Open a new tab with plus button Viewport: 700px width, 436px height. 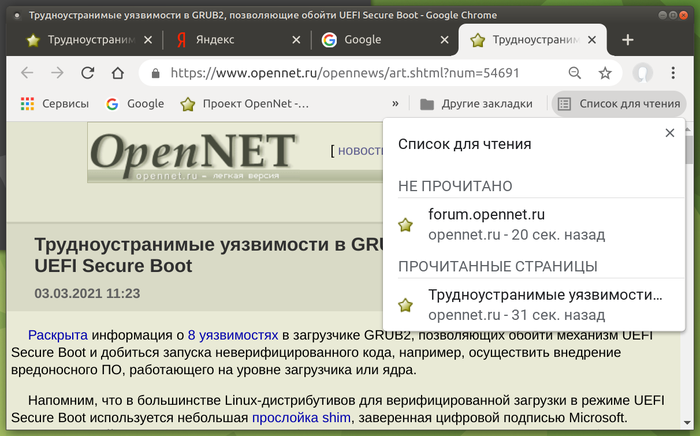pos(628,40)
